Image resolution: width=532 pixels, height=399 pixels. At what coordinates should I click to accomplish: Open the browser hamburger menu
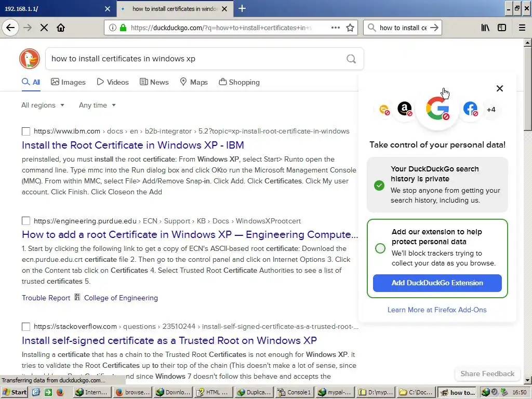pos(522,28)
